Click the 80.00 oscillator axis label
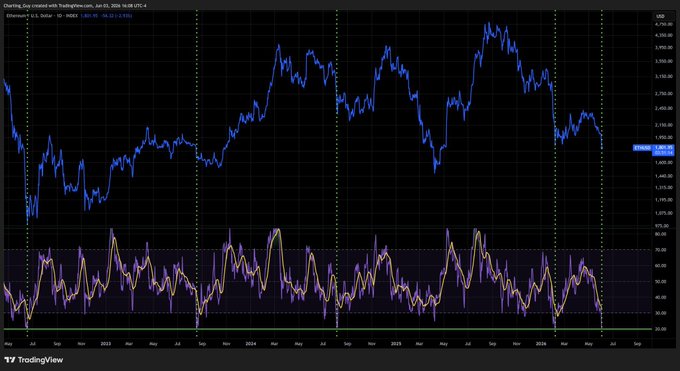 (661, 234)
